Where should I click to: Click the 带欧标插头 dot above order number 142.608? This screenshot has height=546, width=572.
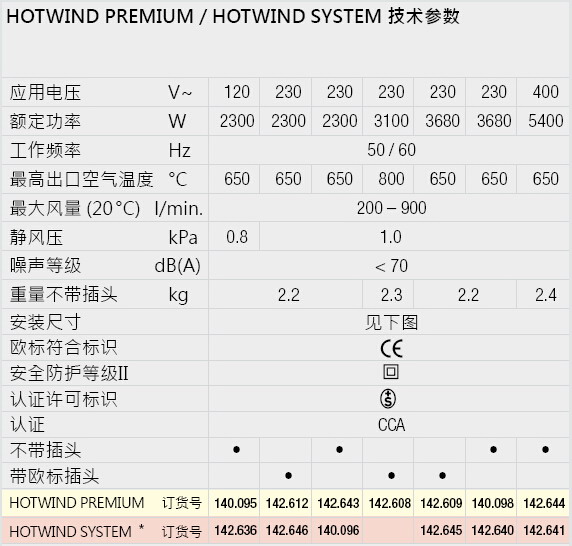click(391, 476)
